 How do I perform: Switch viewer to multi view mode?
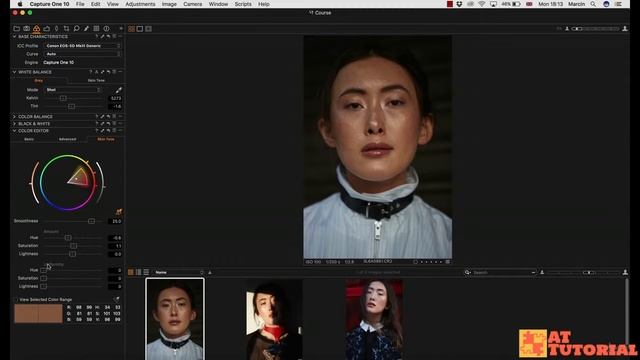click(x=131, y=29)
